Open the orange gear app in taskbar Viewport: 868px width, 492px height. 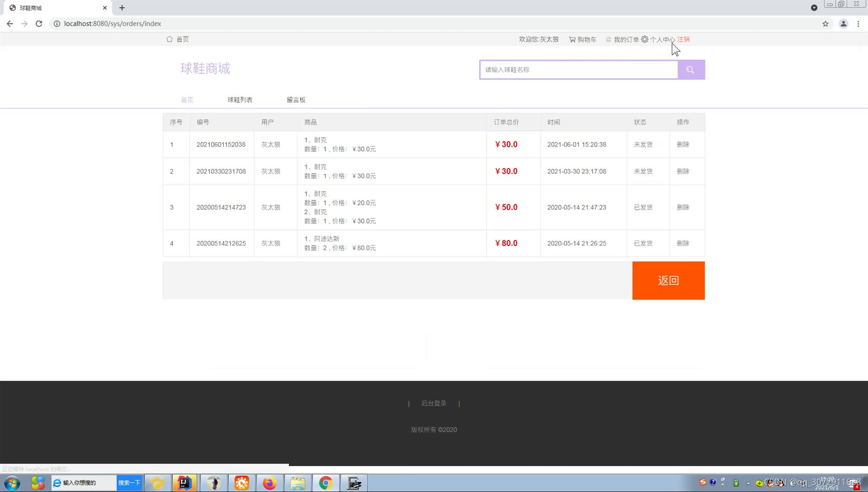pos(241,483)
